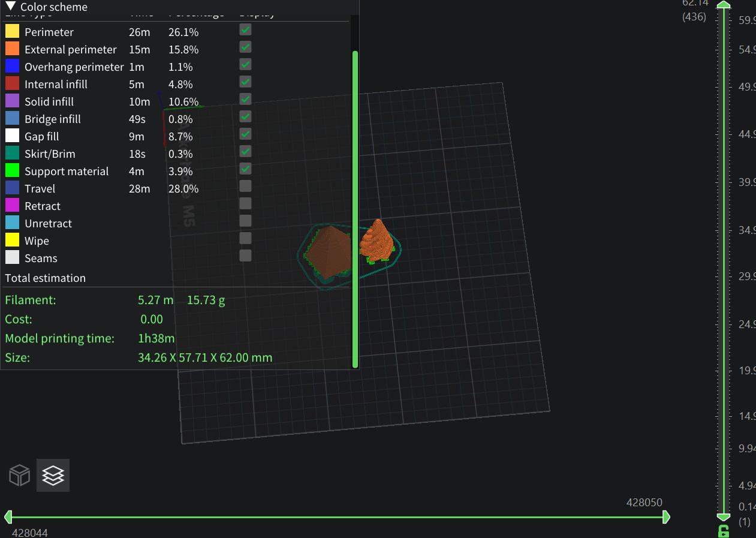This screenshot has width=756, height=538.
Task: Click the purple Solid infill swatch
Action: [12, 101]
